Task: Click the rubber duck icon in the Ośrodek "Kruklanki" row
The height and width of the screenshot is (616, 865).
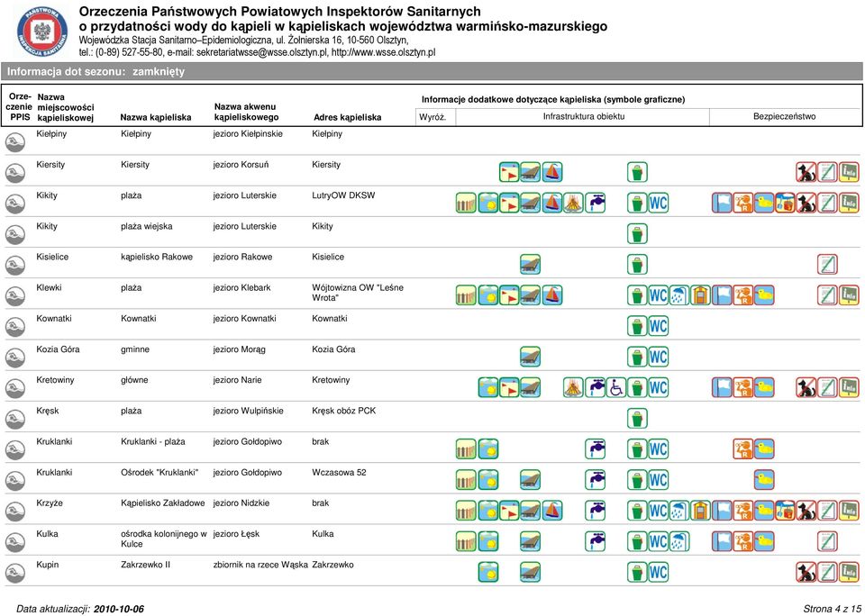Action: pos(764,480)
